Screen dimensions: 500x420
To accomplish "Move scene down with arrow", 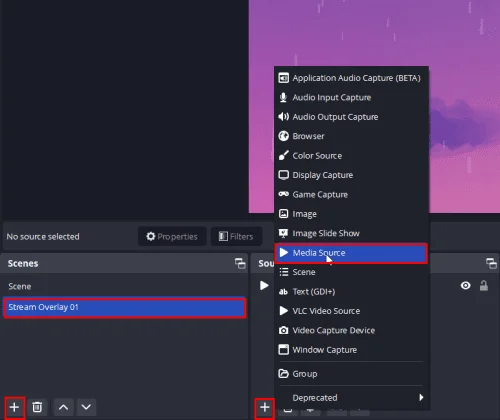I will click(86, 407).
